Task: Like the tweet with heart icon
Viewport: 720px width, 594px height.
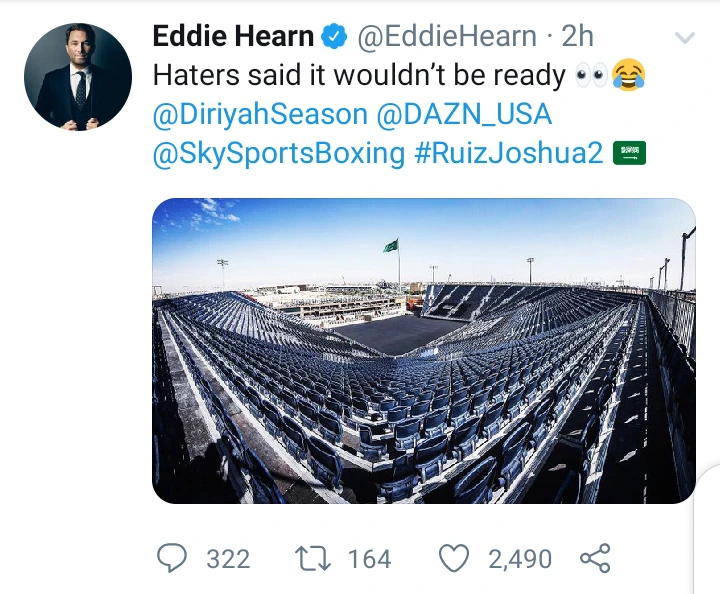Action: pyautogui.click(x=454, y=558)
